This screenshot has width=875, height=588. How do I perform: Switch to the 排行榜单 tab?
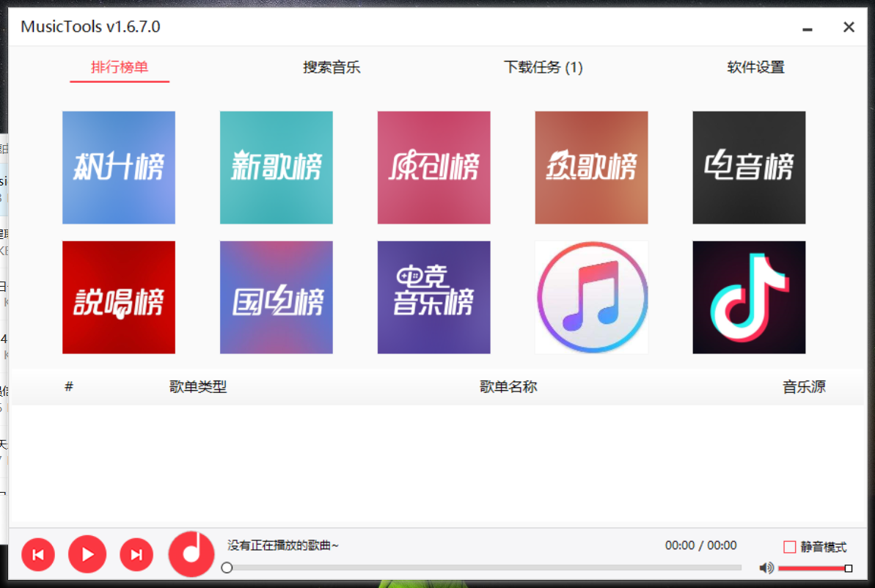120,67
